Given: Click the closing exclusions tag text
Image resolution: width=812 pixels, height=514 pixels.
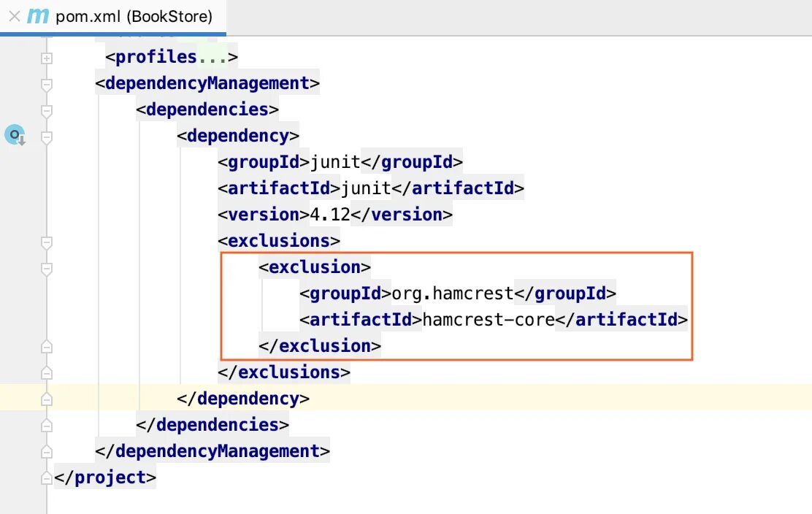Looking at the screenshot, I should [x=284, y=372].
